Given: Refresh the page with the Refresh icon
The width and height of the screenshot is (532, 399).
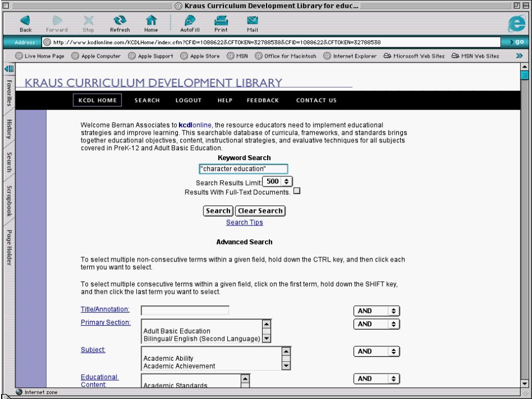Looking at the screenshot, I should (120, 23).
